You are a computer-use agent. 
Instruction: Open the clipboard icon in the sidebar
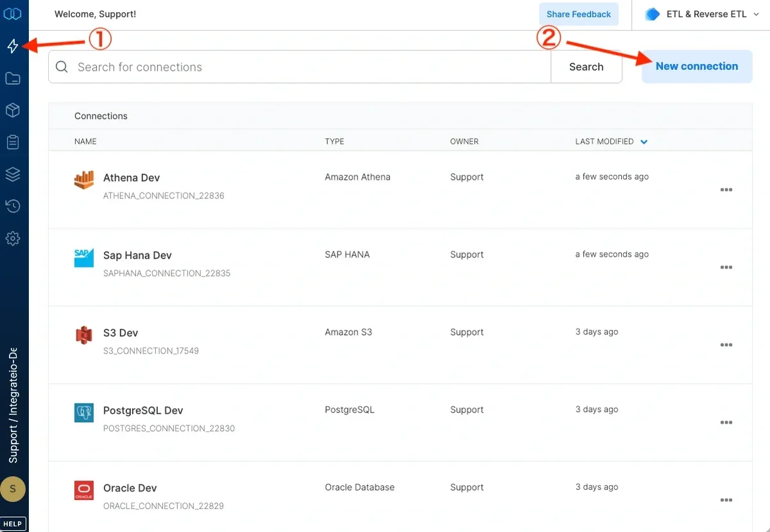[13, 142]
